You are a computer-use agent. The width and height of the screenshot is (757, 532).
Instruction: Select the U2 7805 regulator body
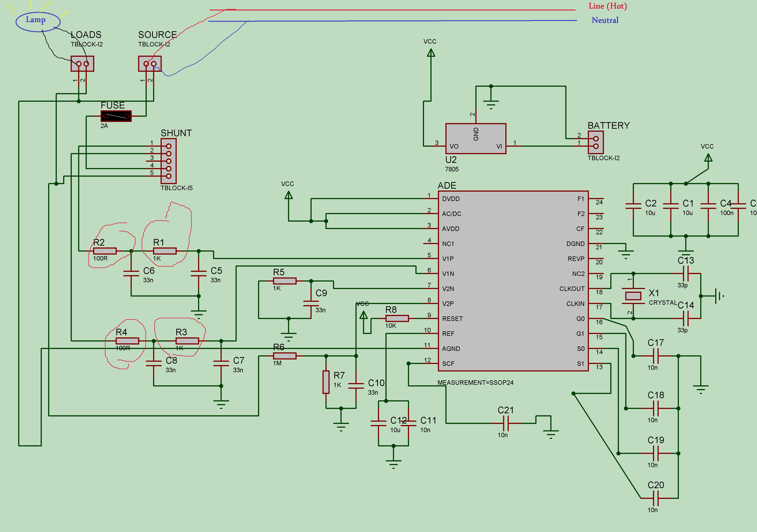476,138
